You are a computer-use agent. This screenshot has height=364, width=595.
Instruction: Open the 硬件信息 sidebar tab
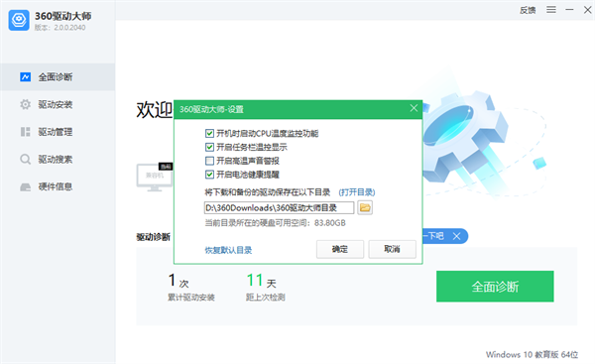[x=58, y=186]
